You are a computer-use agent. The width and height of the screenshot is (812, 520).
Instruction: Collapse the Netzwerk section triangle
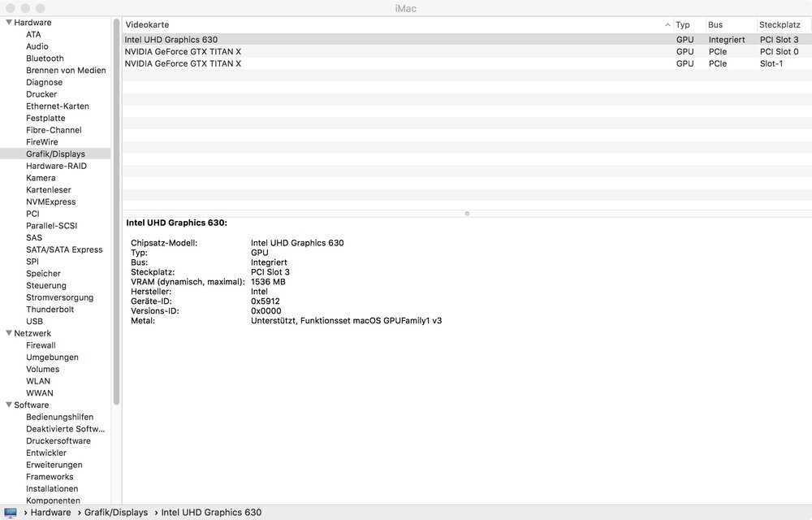coord(8,333)
